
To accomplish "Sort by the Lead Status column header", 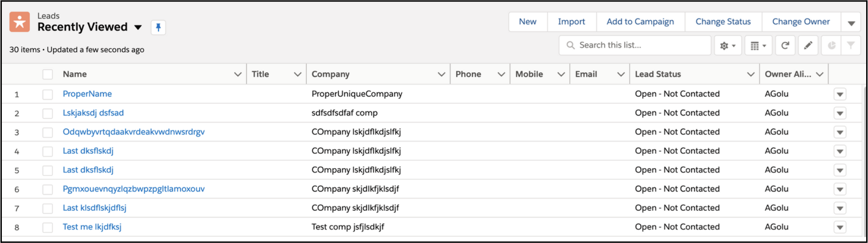I will (658, 74).
